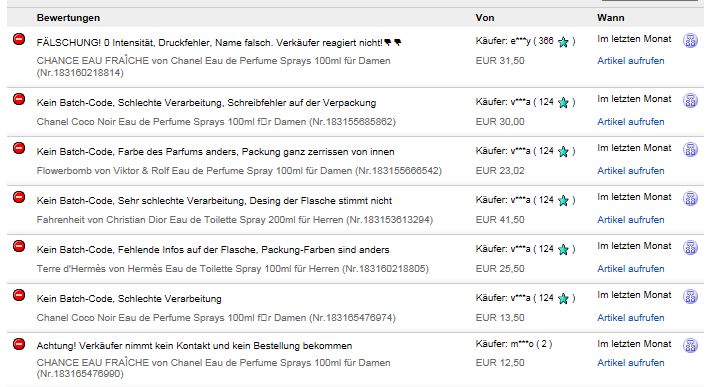Click the binoculars icon next to the Flowerbomb review
Screen dimensions: 718x387
coord(691,149)
